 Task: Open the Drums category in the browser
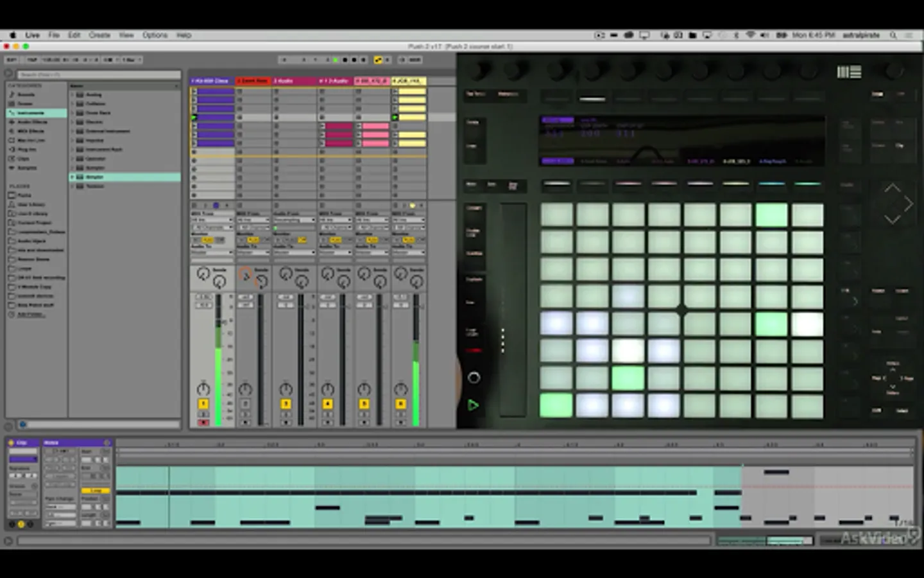(x=25, y=103)
